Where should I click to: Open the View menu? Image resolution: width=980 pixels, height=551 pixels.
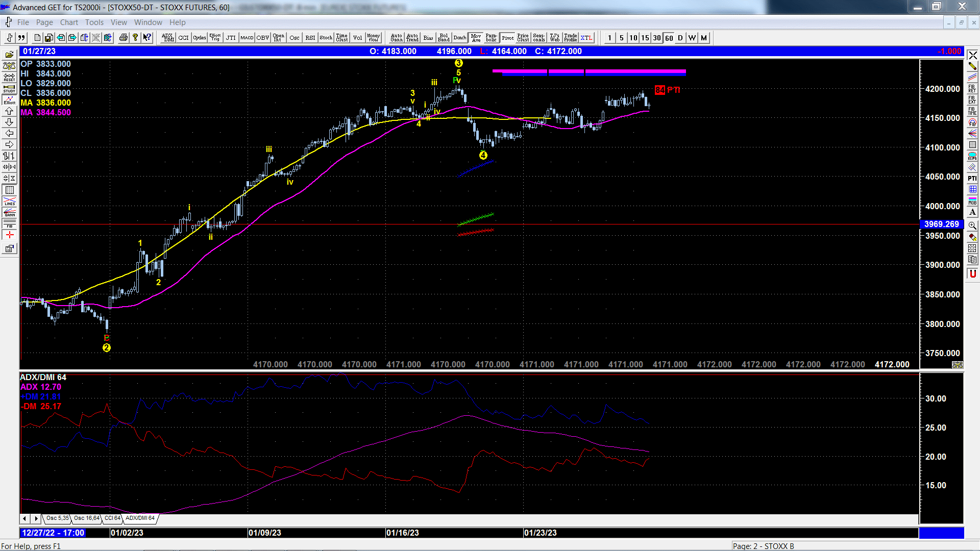pyautogui.click(x=119, y=22)
